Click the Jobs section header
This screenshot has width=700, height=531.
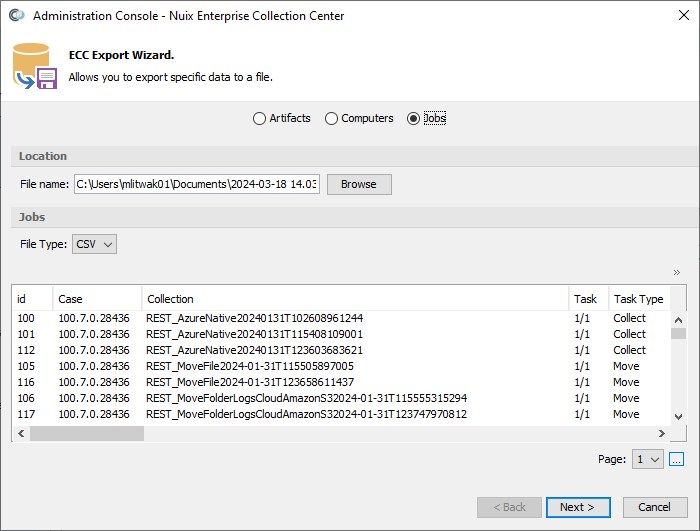click(x=32, y=217)
